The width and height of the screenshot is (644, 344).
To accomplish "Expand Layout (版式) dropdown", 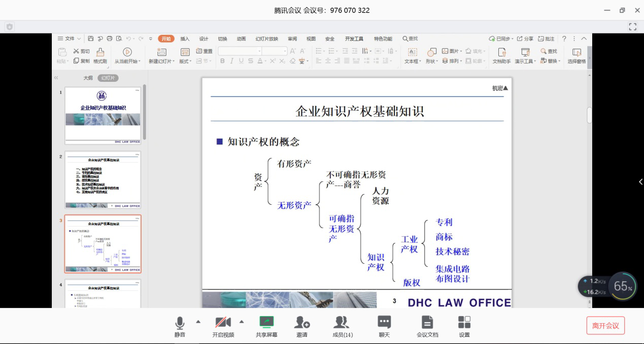I will point(185,56).
